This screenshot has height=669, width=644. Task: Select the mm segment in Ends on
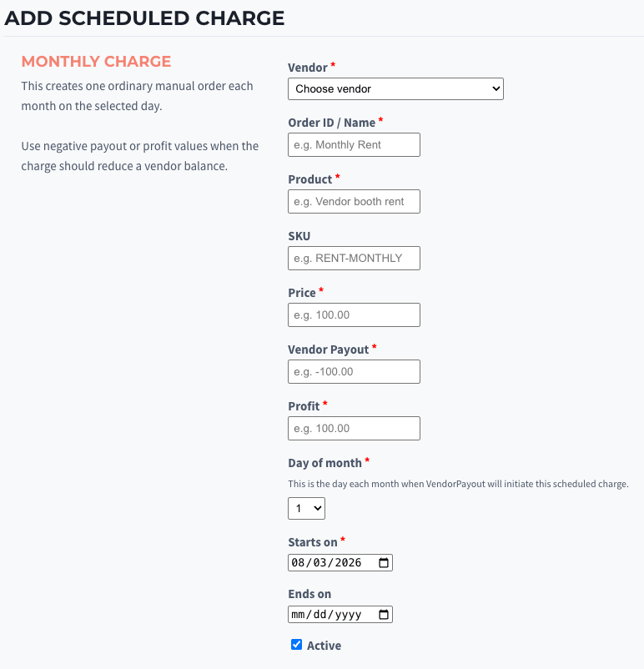298,615
